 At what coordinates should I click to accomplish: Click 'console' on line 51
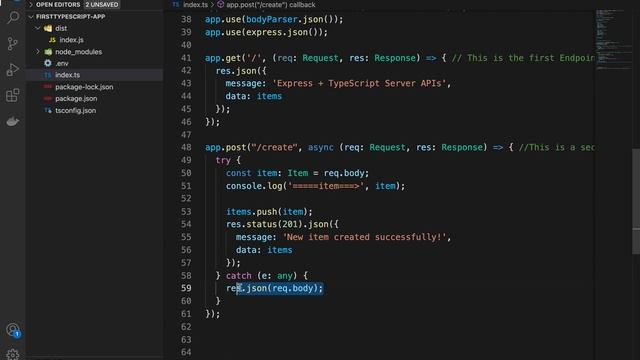coord(244,186)
